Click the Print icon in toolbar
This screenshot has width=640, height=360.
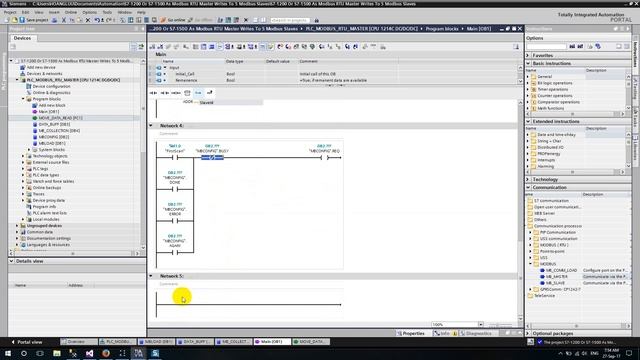click(54, 20)
